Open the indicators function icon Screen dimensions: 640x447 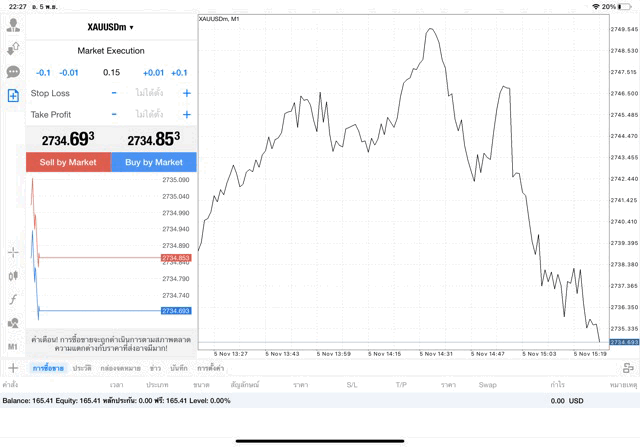13,299
